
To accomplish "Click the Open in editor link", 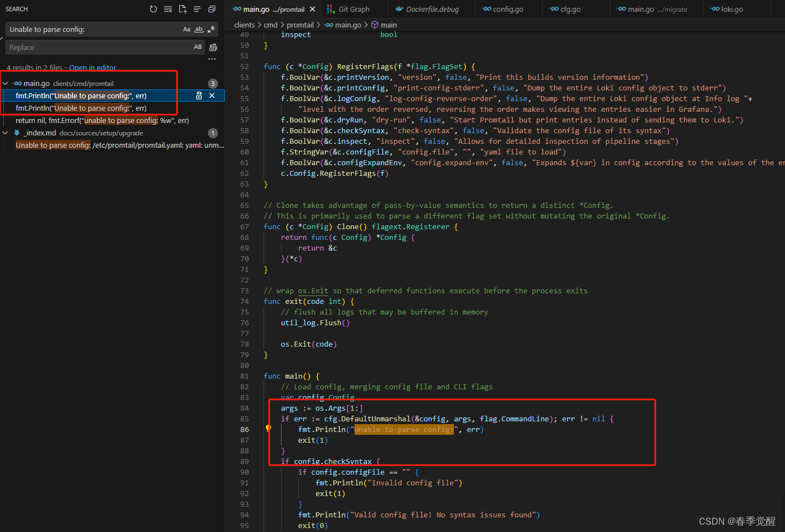I will [x=93, y=67].
